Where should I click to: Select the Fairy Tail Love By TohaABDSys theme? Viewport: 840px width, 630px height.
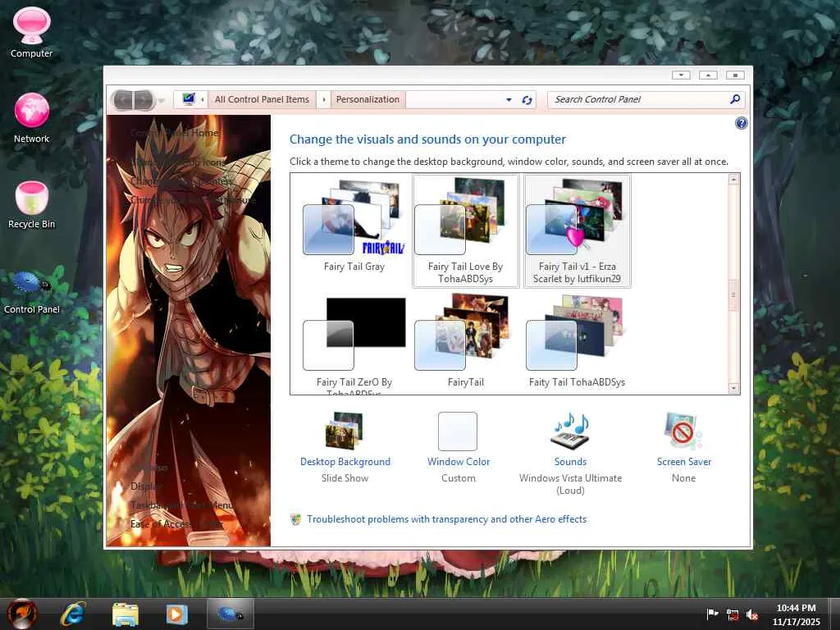click(x=466, y=231)
